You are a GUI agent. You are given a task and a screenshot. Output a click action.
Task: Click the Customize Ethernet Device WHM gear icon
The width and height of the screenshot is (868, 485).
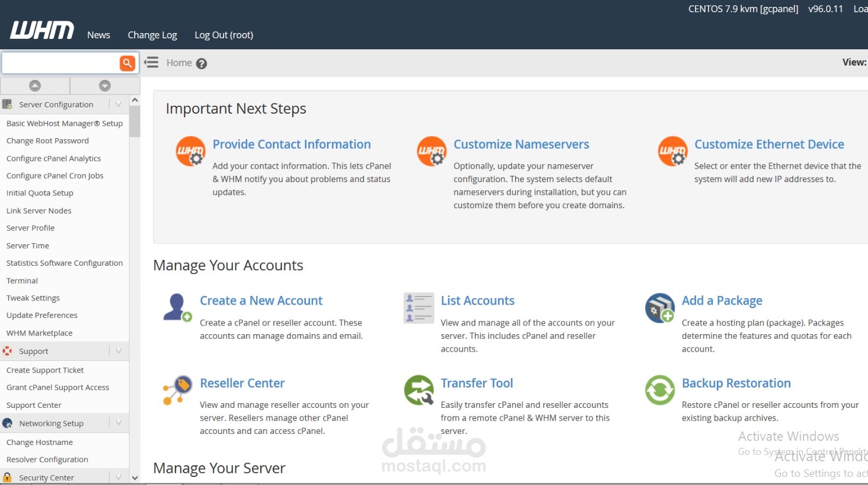coord(672,151)
